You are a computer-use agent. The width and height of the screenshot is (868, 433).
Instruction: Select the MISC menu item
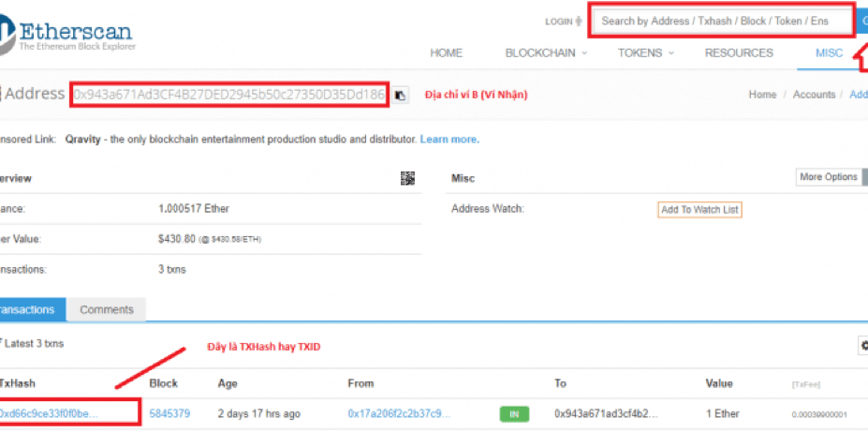tap(830, 53)
